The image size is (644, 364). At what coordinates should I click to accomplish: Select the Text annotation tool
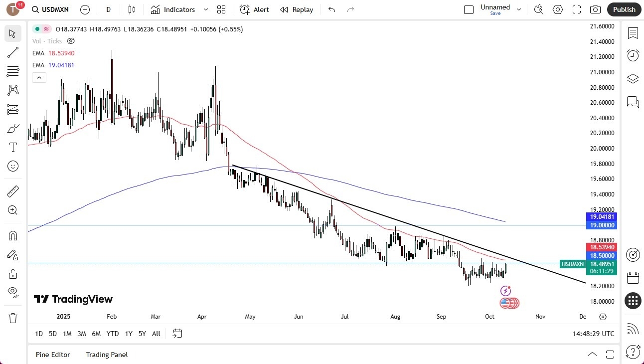pos(12,147)
